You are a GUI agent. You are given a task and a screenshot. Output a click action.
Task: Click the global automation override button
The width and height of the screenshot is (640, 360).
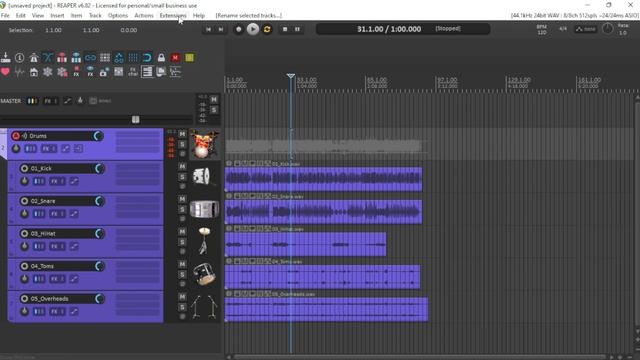coord(585,29)
